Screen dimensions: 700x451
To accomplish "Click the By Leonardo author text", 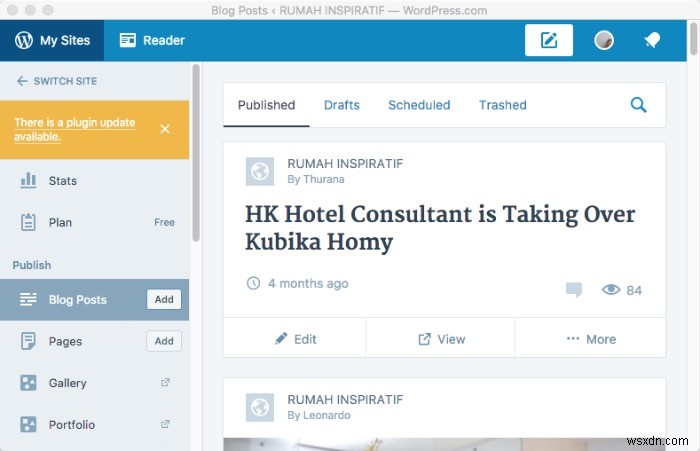I will [x=319, y=415].
